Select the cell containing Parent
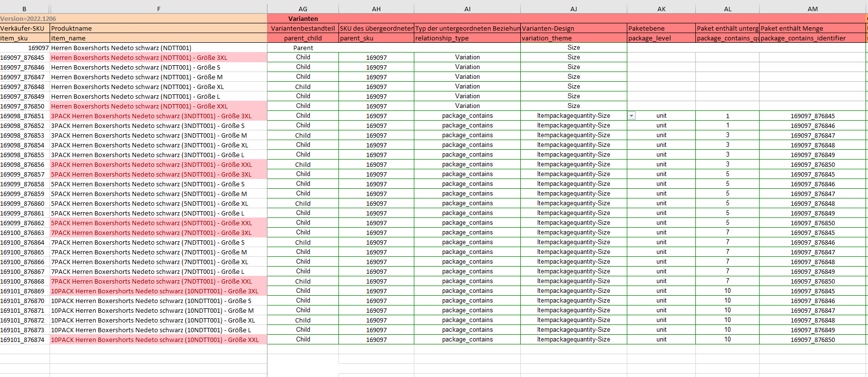 [x=302, y=48]
